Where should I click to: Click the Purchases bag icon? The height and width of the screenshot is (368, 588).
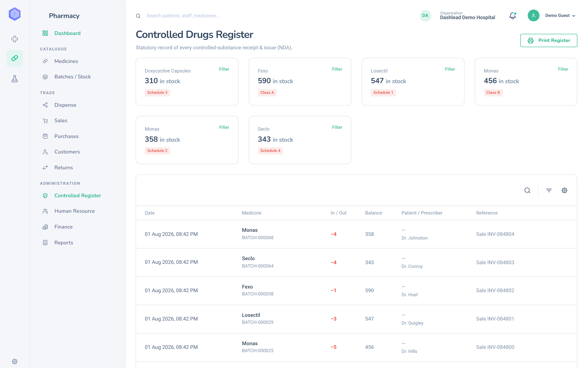(x=45, y=136)
